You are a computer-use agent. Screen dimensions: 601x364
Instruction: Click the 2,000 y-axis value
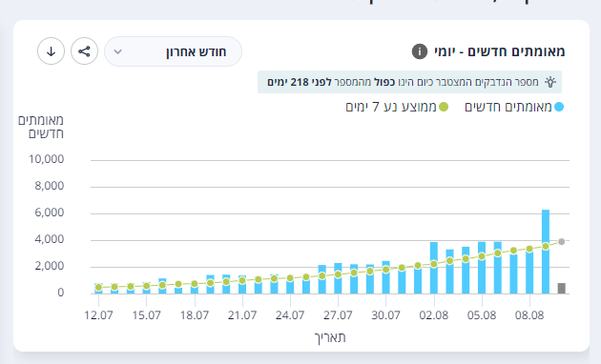(50, 266)
